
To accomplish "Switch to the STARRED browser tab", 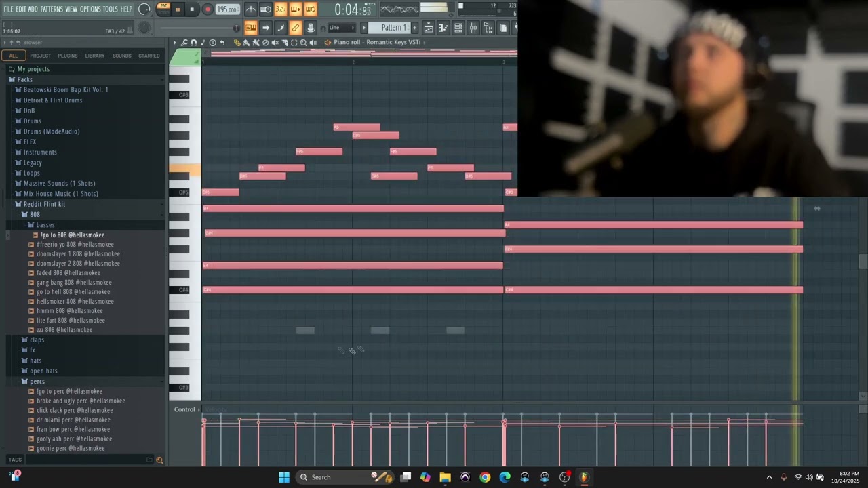I will click(149, 56).
